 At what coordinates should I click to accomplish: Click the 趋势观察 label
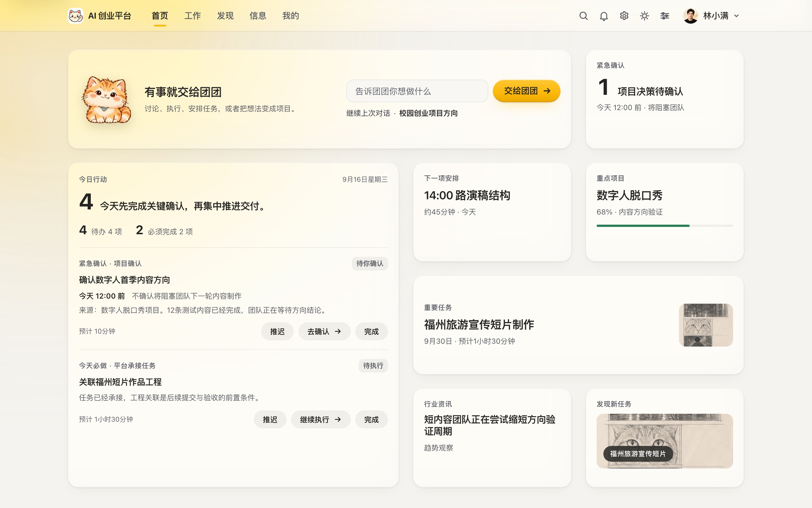pos(438,448)
